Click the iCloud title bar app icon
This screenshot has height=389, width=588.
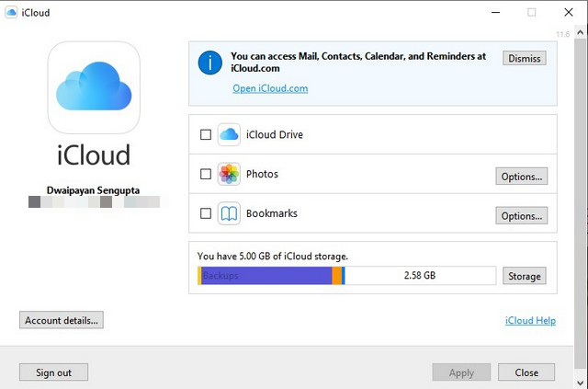coord(11,12)
